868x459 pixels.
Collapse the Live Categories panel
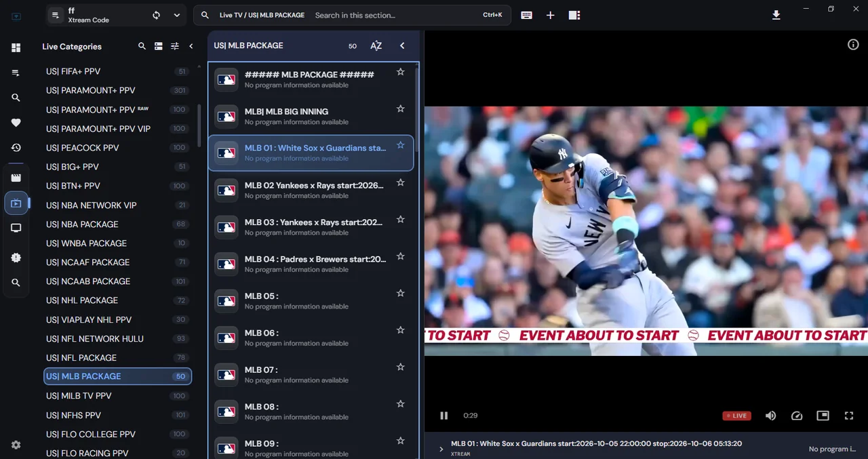click(191, 46)
